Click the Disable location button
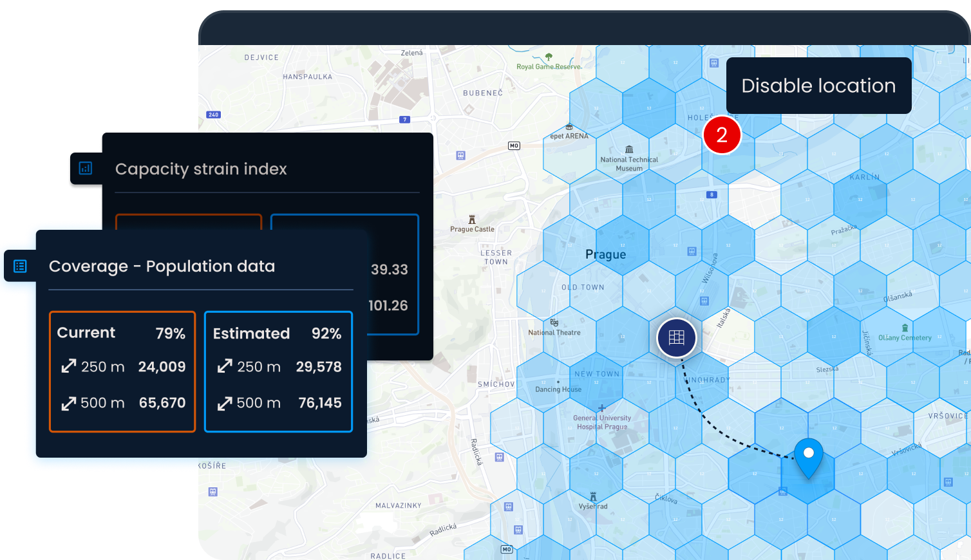This screenshot has height=560, width=971. pyautogui.click(x=818, y=86)
